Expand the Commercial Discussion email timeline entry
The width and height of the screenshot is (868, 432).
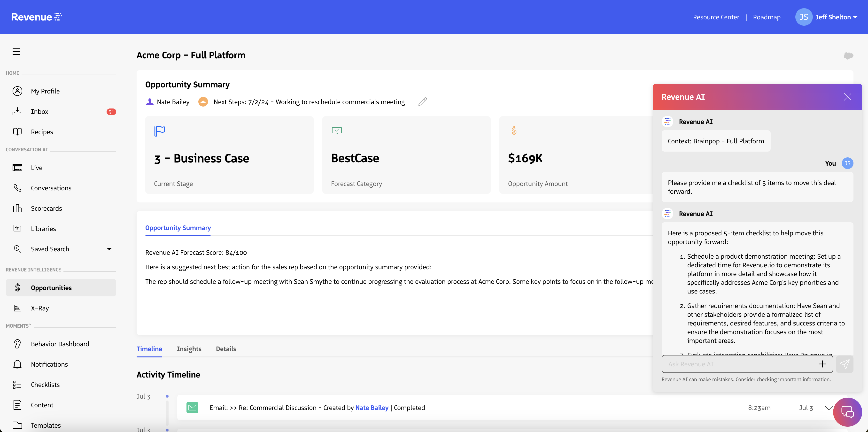coord(828,408)
